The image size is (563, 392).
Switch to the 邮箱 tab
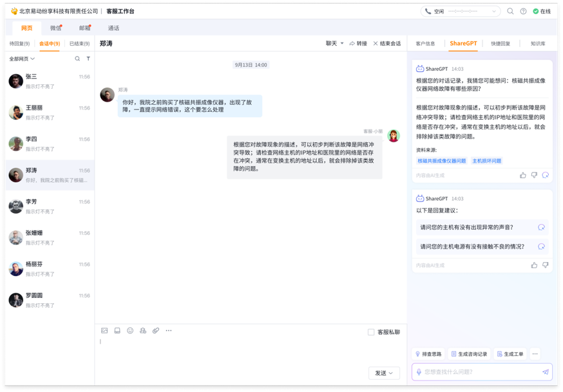(85, 28)
